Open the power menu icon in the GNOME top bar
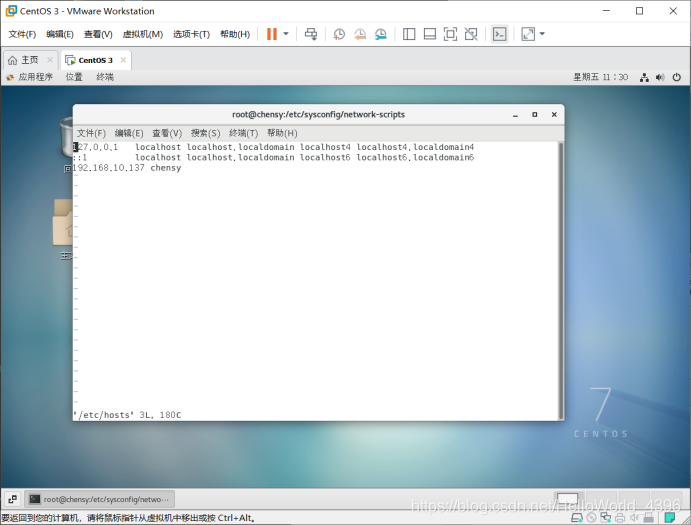Viewport: 691px width, 525px height. (x=676, y=78)
